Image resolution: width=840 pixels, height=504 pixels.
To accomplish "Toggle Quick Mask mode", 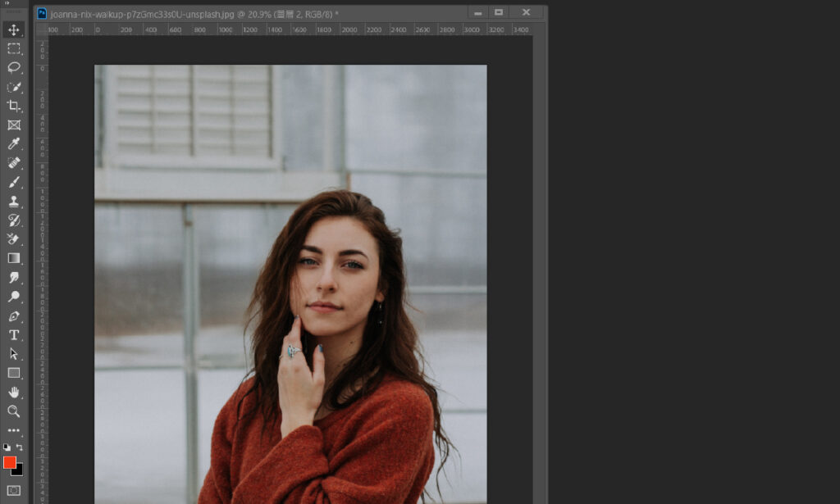I will tap(14, 490).
